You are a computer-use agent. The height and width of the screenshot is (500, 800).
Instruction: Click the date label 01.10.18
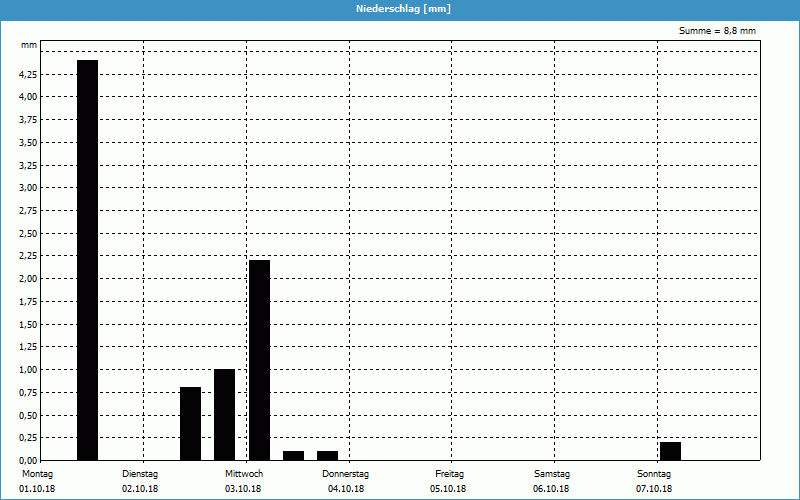point(36,489)
